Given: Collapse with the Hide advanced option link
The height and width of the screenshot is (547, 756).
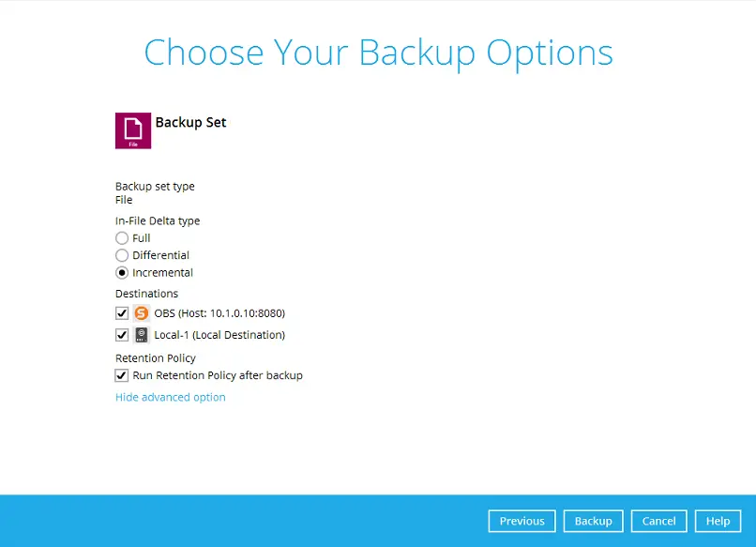Looking at the screenshot, I should pyautogui.click(x=171, y=397).
